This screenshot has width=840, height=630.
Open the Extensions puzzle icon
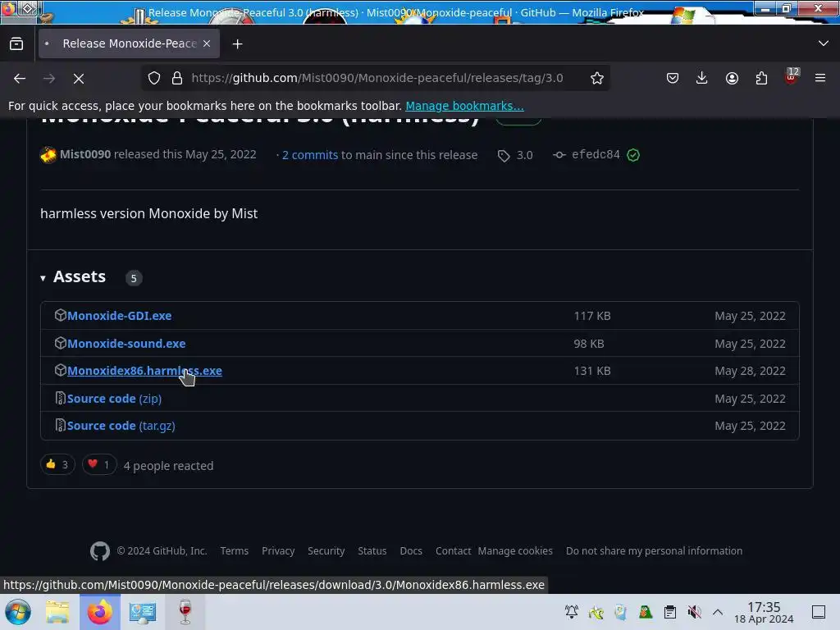[761, 78]
